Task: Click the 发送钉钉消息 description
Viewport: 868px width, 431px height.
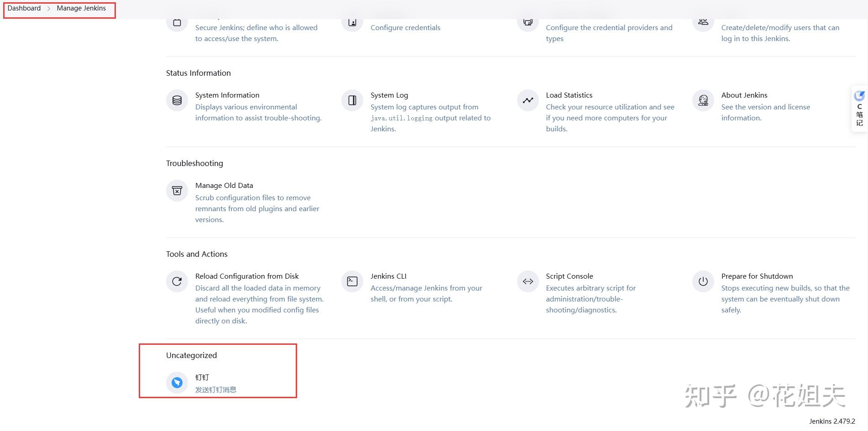Action: coord(216,389)
